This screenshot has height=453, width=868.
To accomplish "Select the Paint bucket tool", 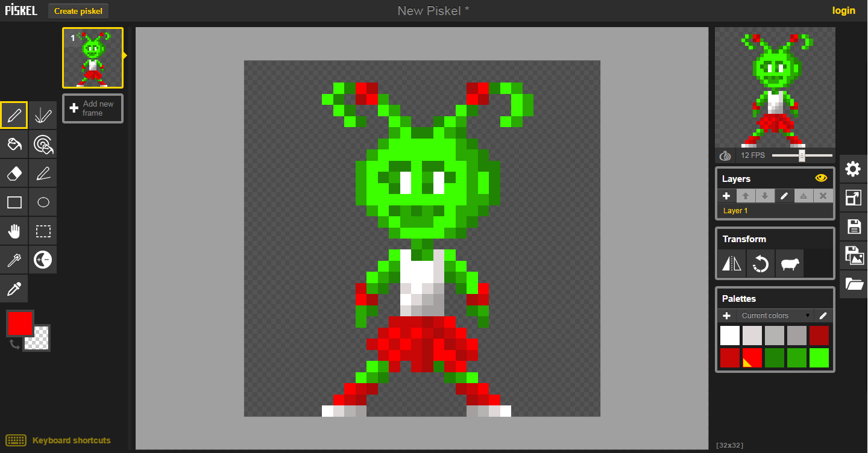I will (14, 144).
